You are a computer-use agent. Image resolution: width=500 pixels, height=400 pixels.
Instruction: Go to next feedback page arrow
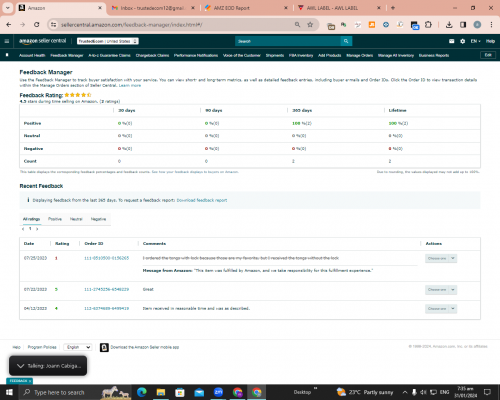click(x=37, y=229)
